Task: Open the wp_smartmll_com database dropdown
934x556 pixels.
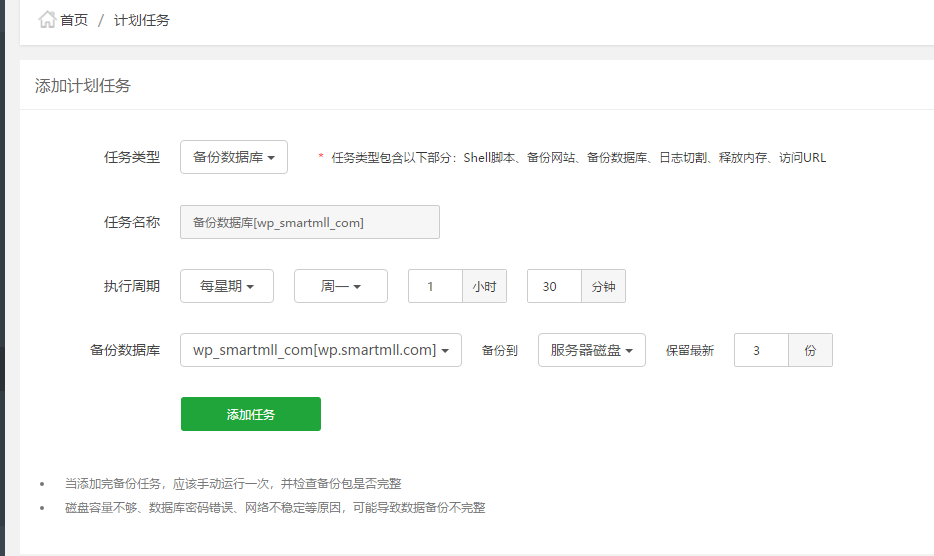Action: [x=320, y=350]
